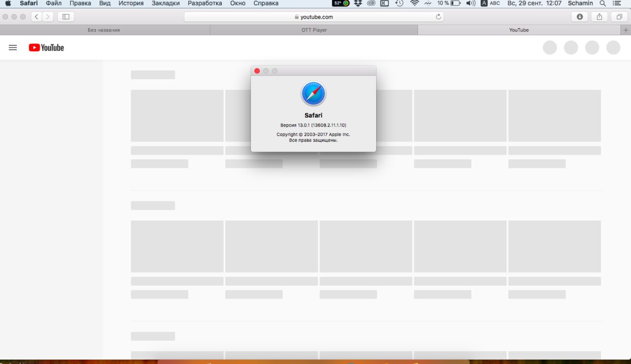The image size is (631, 364).
Task: Click the date and time Вс, 29 сент. 12:07
Action: (534, 3)
